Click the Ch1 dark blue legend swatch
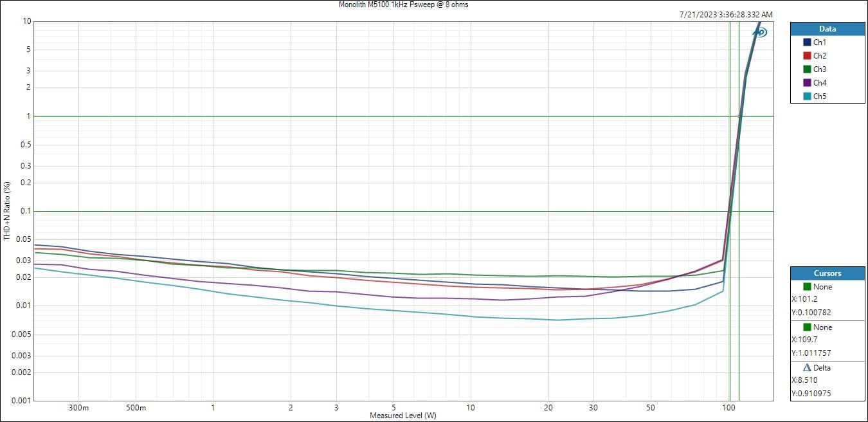Viewport: 868px width, 422px height. 807,42
